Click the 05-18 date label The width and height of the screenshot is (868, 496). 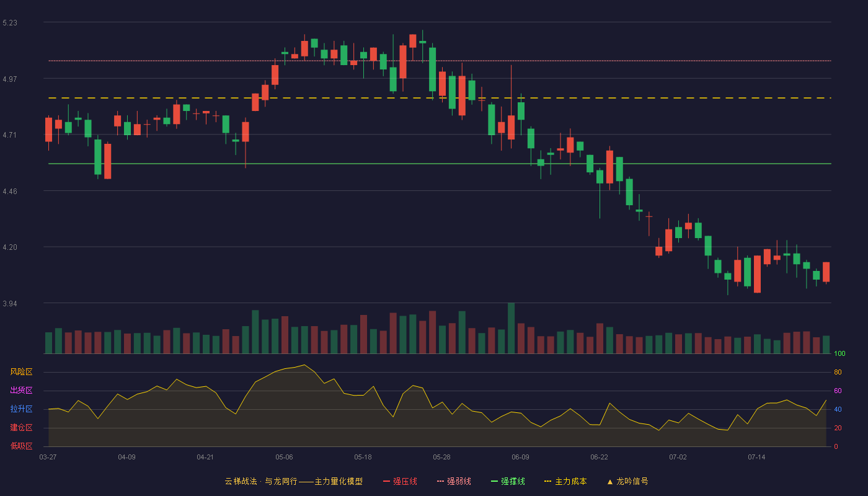(x=363, y=457)
